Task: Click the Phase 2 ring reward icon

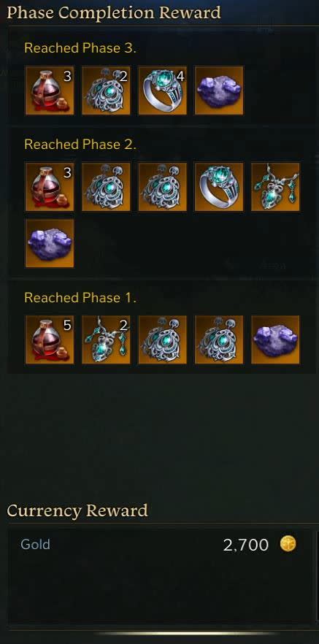Action: pos(219,187)
